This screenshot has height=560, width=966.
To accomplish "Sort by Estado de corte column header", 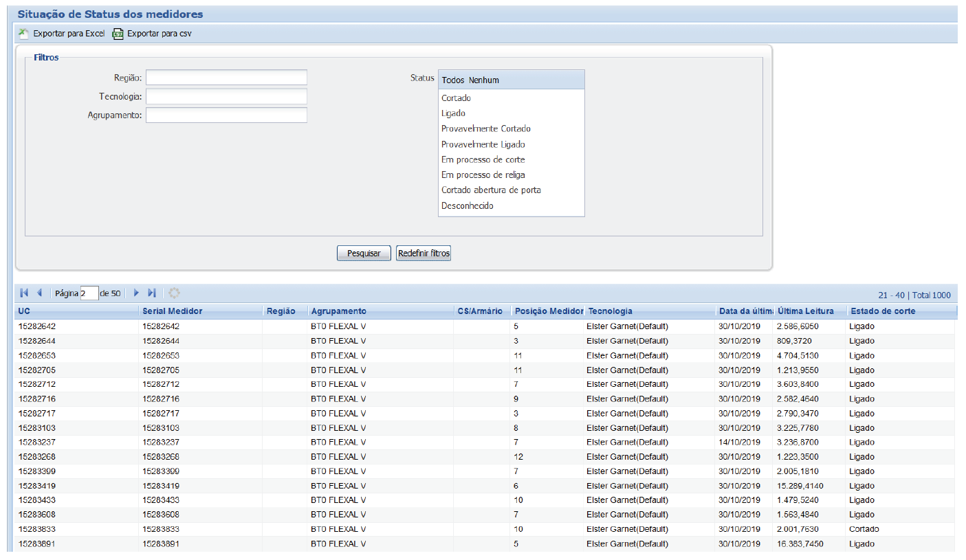I will [883, 311].
